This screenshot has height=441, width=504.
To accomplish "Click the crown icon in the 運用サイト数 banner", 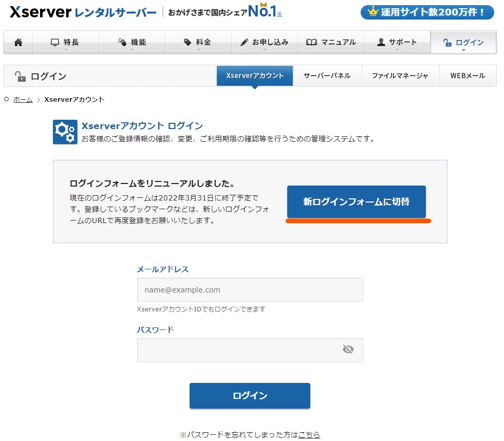I will point(373,12).
